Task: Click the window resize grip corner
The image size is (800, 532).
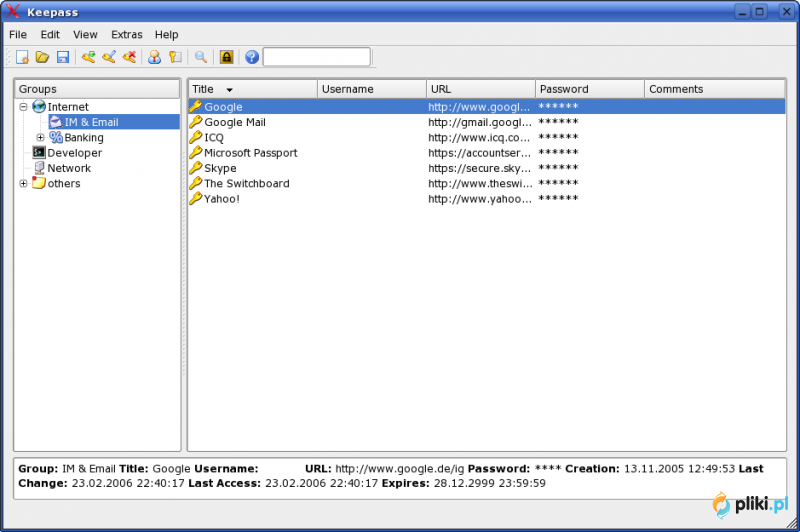Action: pyautogui.click(x=792, y=523)
